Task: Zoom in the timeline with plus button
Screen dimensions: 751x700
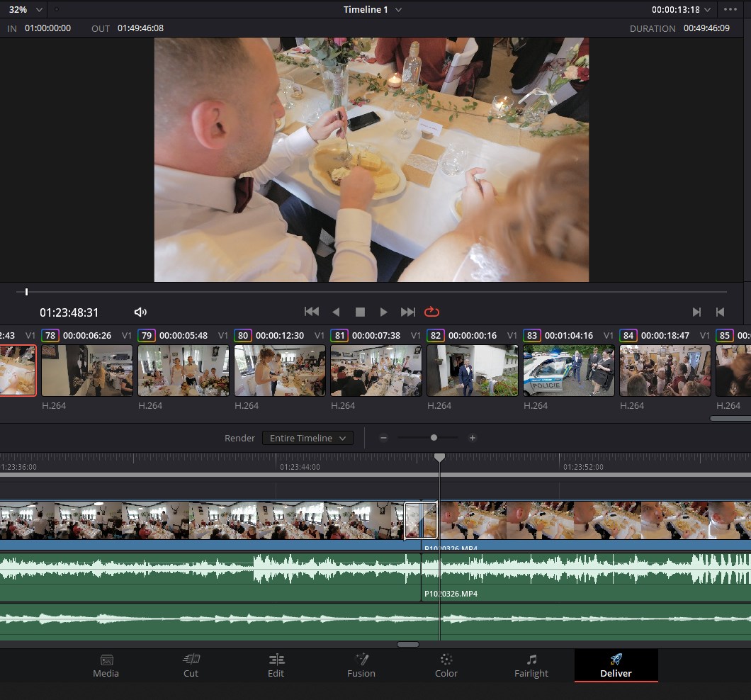Action: coord(473,438)
